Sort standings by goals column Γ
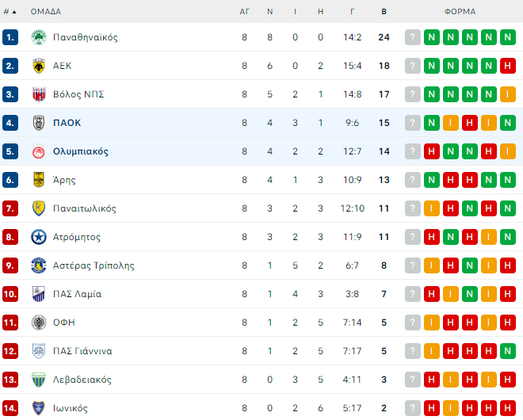 click(x=353, y=12)
